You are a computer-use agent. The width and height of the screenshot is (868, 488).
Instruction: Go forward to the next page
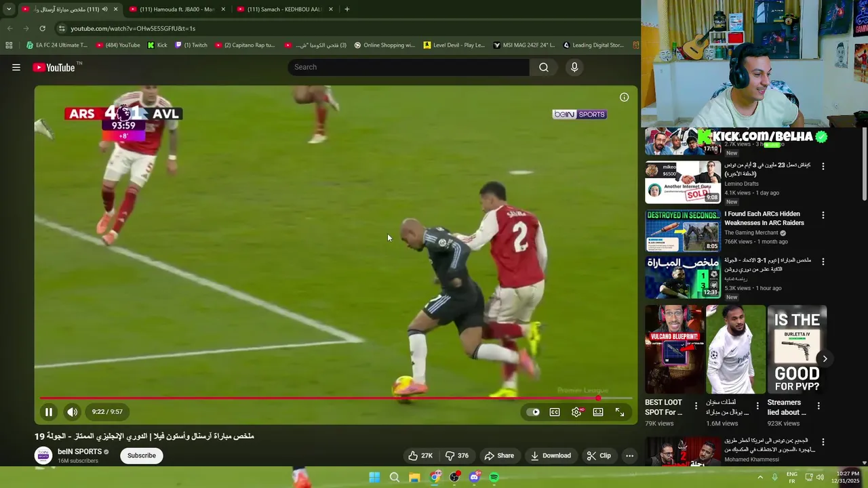coord(26,28)
